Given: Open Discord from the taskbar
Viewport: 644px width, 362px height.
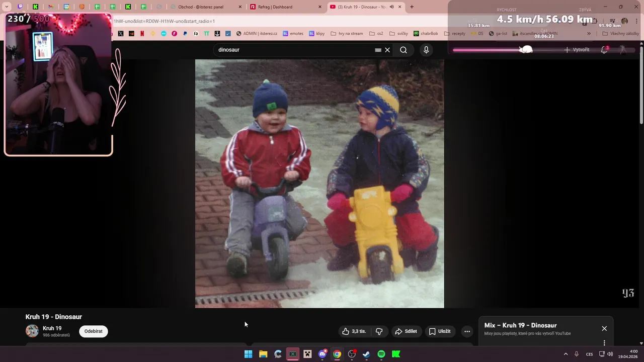Looking at the screenshot, I should point(323,354).
